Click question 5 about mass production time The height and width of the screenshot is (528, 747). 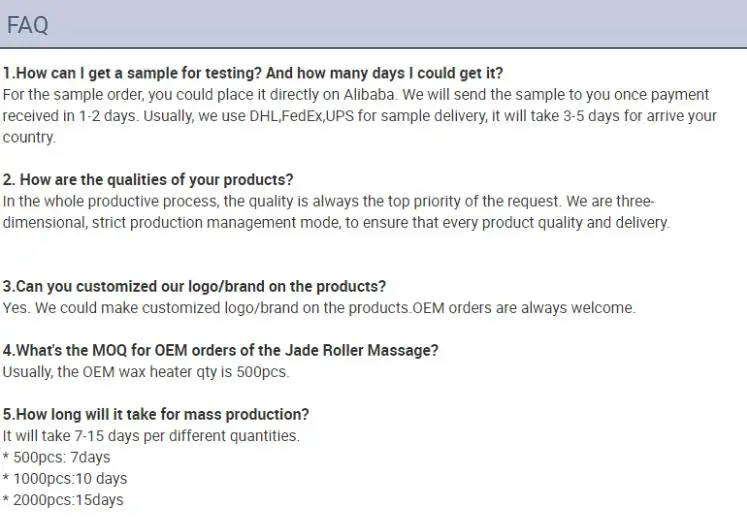point(155,414)
